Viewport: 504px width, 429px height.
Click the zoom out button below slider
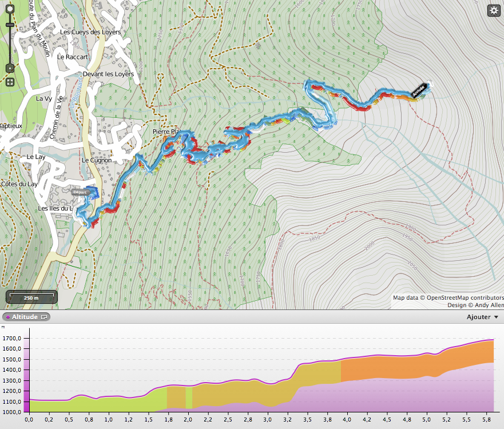10,68
